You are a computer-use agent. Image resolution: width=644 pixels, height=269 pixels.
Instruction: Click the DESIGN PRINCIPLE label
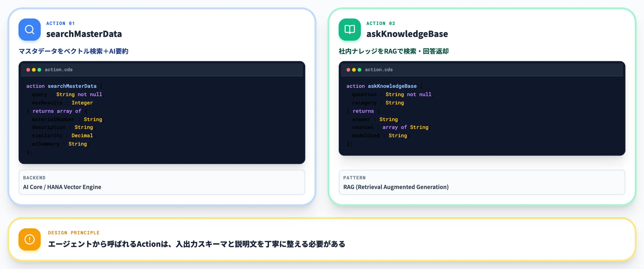74,232
